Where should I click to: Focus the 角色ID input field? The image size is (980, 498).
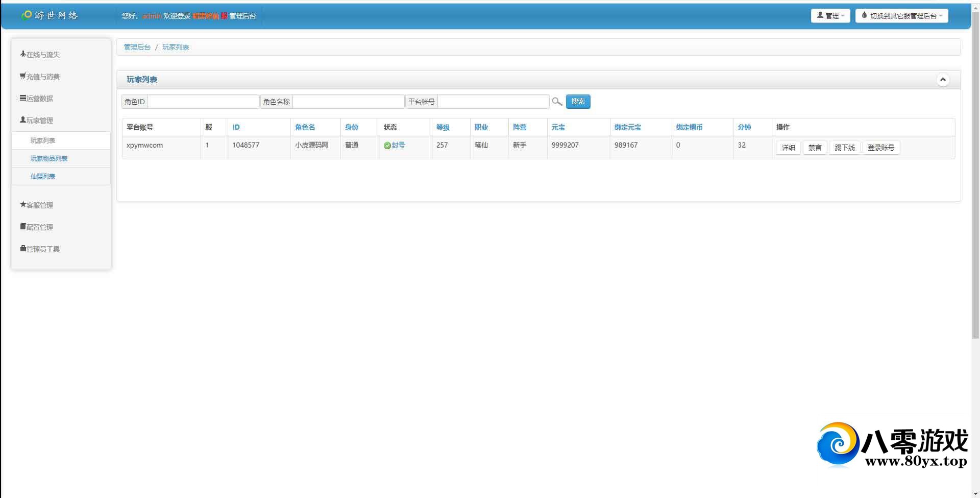(204, 102)
